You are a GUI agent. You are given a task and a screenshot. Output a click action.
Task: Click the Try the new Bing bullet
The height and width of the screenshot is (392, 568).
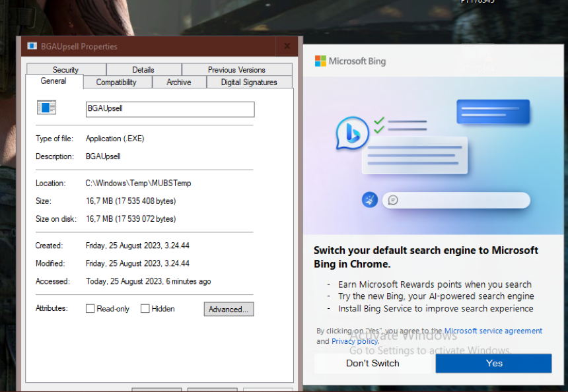pyautogui.click(x=436, y=296)
